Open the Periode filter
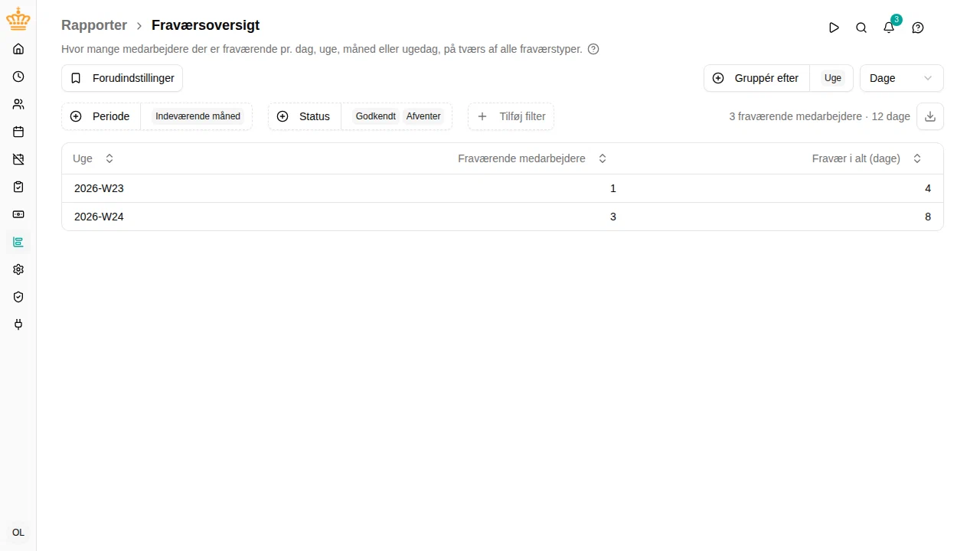The width and height of the screenshot is (980, 551). click(x=156, y=116)
